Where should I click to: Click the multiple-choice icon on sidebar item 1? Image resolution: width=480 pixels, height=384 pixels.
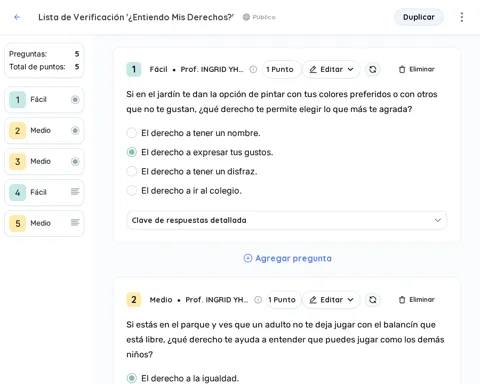[75, 99]
